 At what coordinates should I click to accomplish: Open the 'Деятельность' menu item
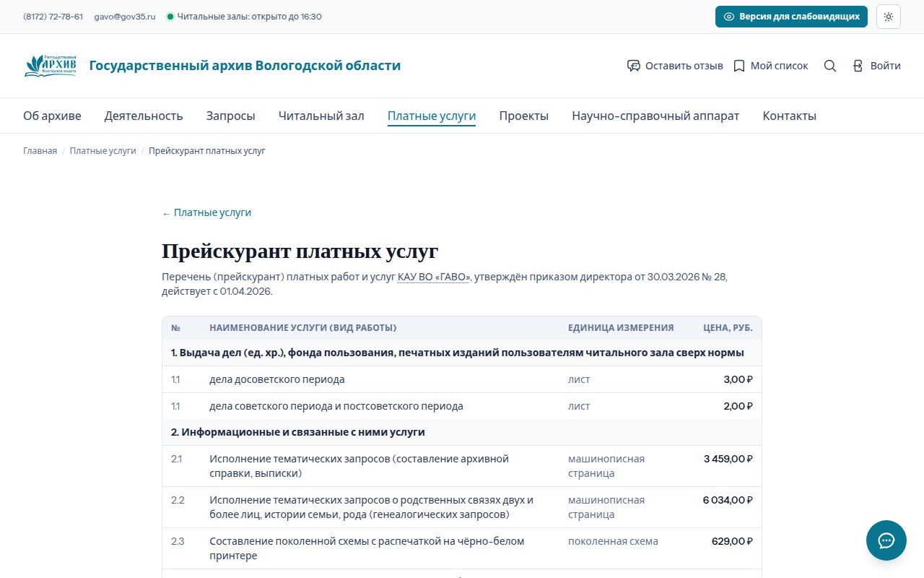[x=144, y=116]
